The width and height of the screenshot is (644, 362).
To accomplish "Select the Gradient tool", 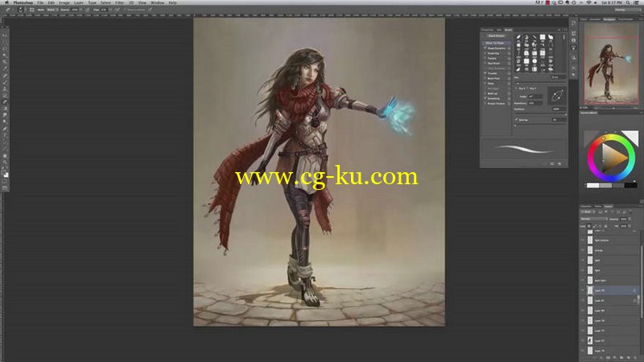I will click(x=5, y=109).
